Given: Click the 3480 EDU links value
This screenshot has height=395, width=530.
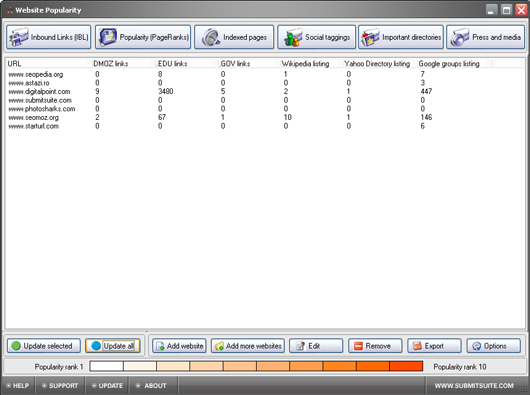Looking at the screenshot, I should (166, 91).
